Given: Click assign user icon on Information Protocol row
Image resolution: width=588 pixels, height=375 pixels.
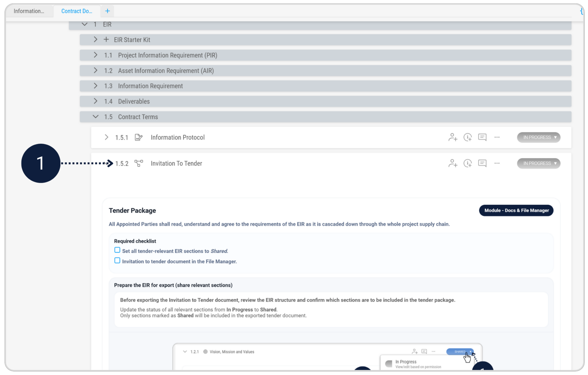Looking at the screenshot, I should pyautogui.click(x=453, y=137).
